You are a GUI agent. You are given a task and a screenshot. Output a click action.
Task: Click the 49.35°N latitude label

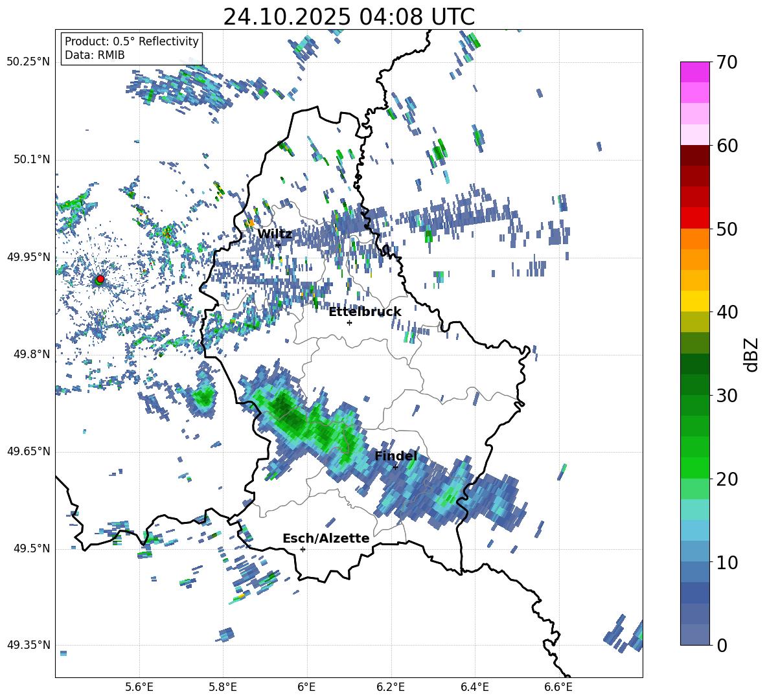point(29,645)
